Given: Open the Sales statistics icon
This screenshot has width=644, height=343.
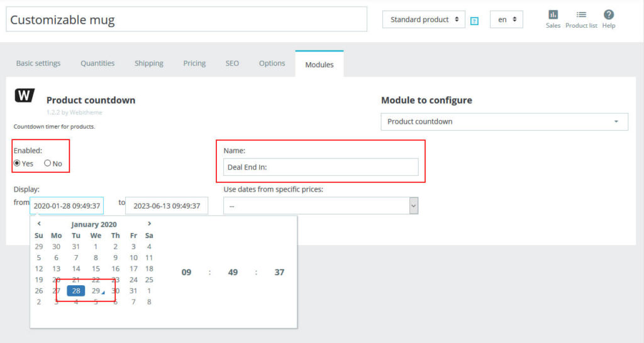Looking at the screenshot, I should pyautogui.click(x=553, y=15).
